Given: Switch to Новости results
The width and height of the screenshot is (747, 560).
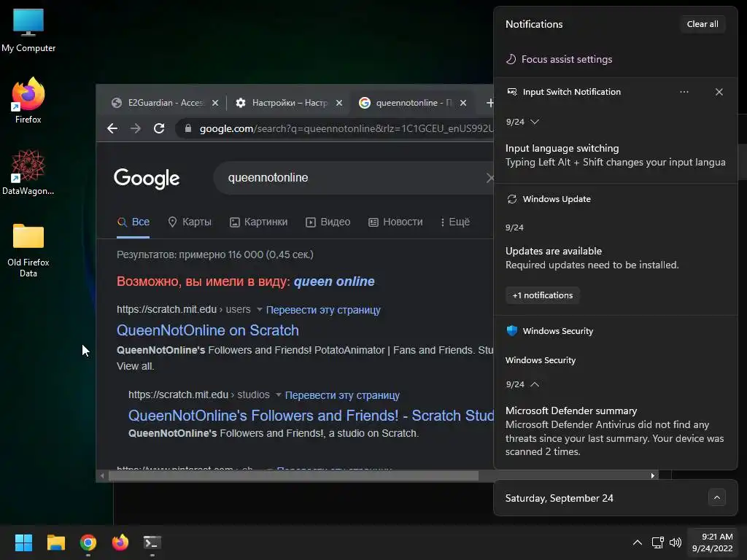Looking at the screenshot, I should pyautogui.click(x=395, y=222).
